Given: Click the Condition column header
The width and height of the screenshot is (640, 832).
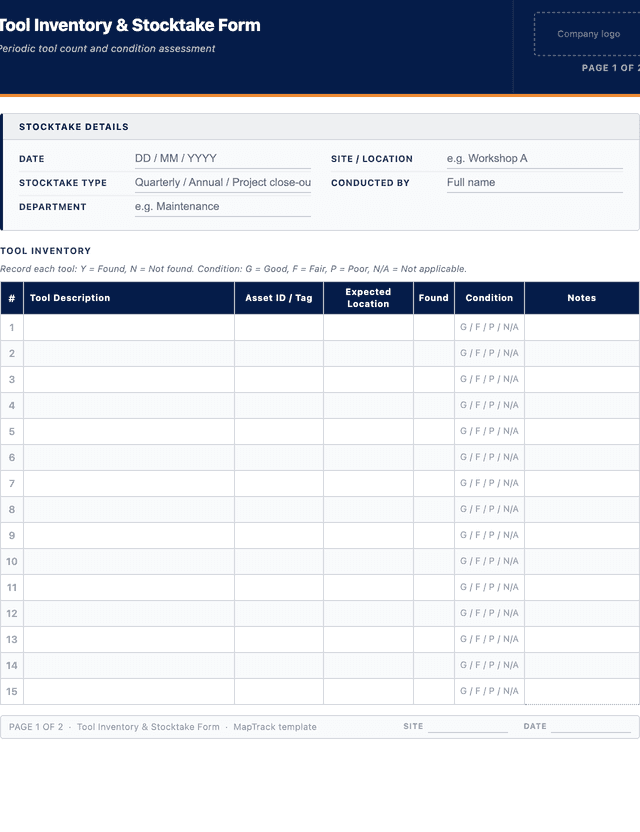Looking at the screenshot, I should [x=489, y=298].
